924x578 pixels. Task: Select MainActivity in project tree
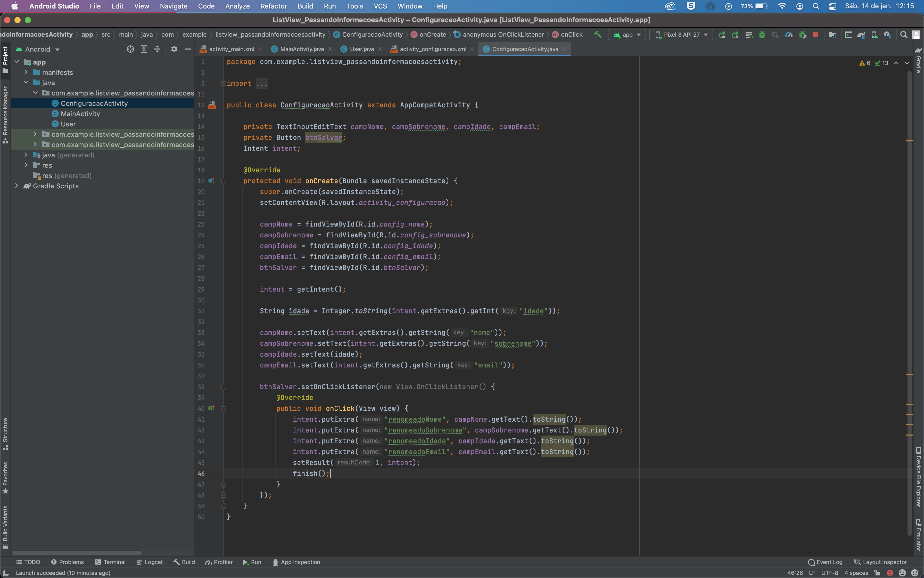coord(80,114)
